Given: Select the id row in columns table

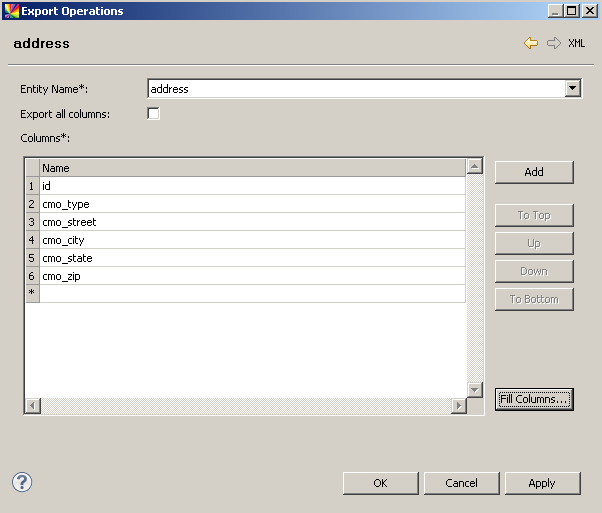Looking at the screenshot, I should coord(250,186).
